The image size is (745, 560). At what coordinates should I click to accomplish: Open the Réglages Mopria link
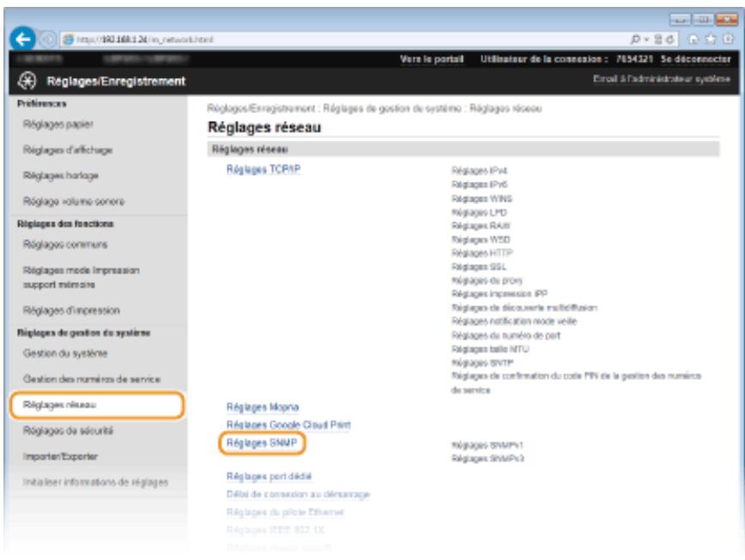(263, 406)
